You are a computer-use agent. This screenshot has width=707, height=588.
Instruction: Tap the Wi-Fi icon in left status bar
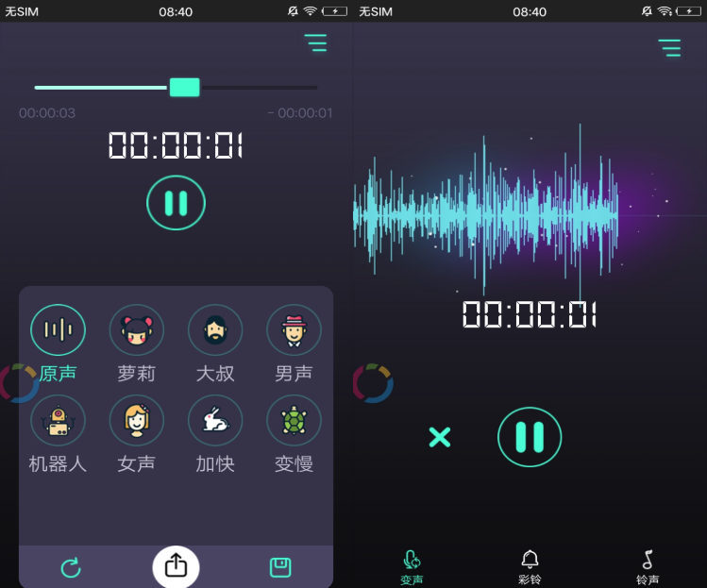click(x=311, y=10)
